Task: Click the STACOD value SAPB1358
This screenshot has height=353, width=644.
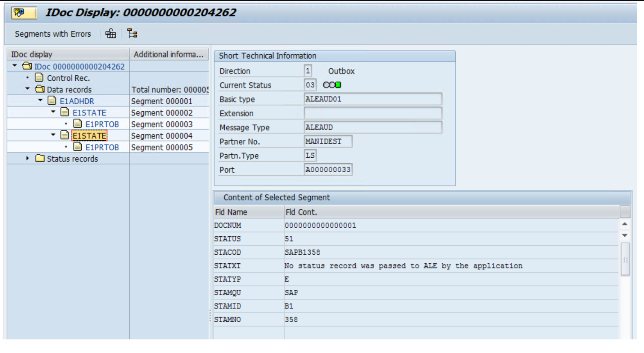Action: (303, 253)
